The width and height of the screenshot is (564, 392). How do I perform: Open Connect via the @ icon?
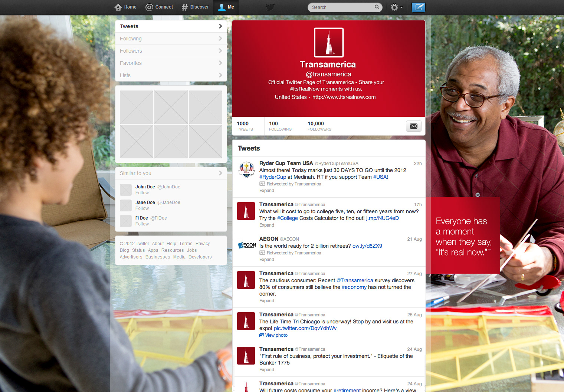point(149,7)
